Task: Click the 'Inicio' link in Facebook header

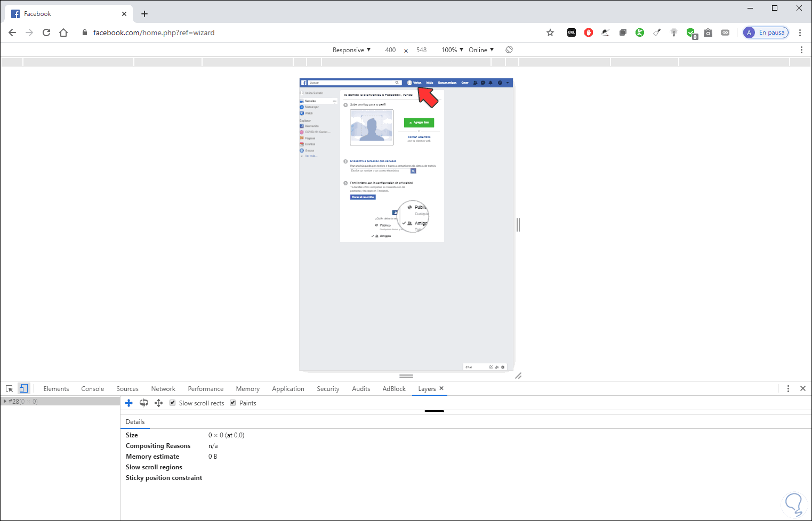Action: click(x=430, y=83)
